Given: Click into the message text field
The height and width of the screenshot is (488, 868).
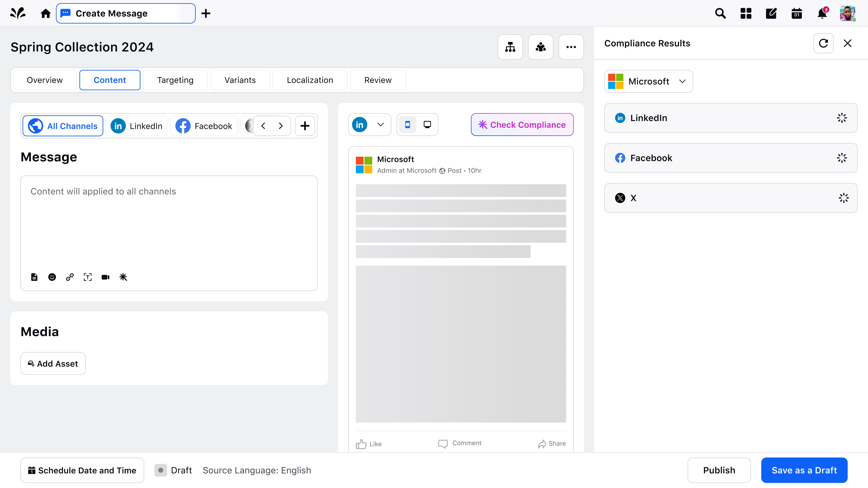Looking at the screenshot, I should (169, 222).
